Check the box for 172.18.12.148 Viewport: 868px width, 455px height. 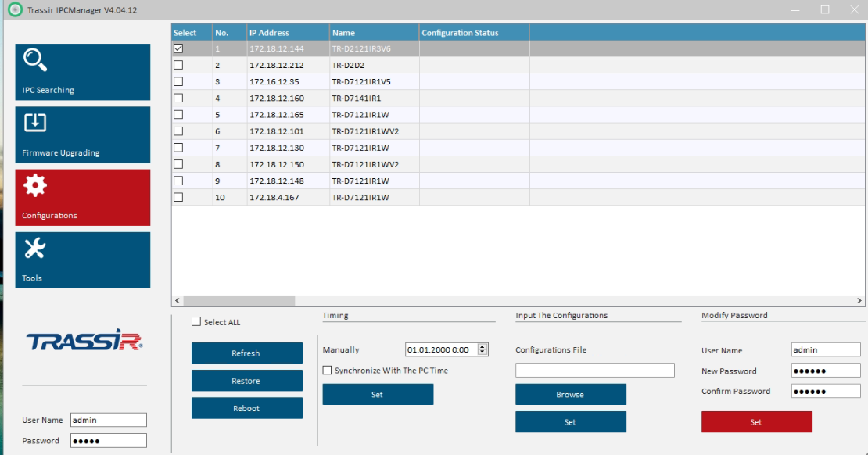click(x=178, y=181)
